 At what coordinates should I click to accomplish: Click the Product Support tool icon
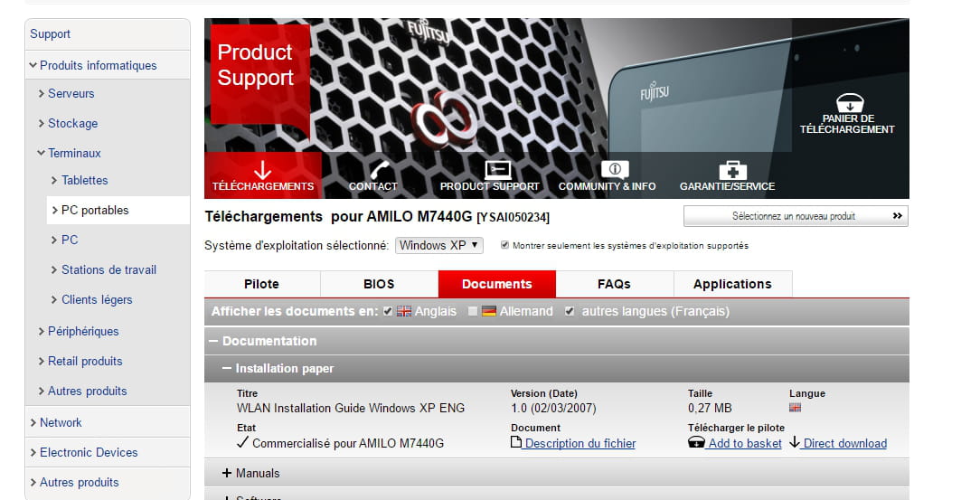[x=497, y=169]
